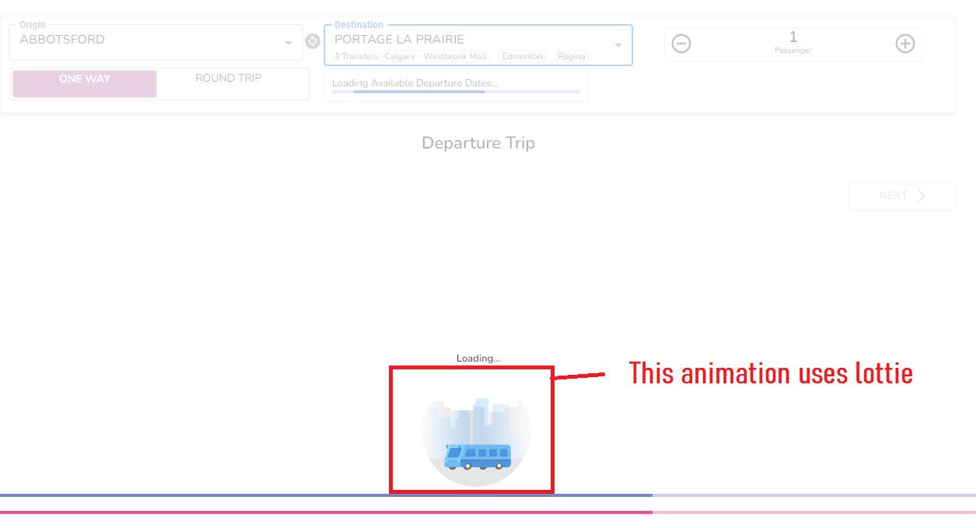This screenshot has height=528, width=980.
Task: Click the minus icon to decrease passengers
Action: click(681, 44)
